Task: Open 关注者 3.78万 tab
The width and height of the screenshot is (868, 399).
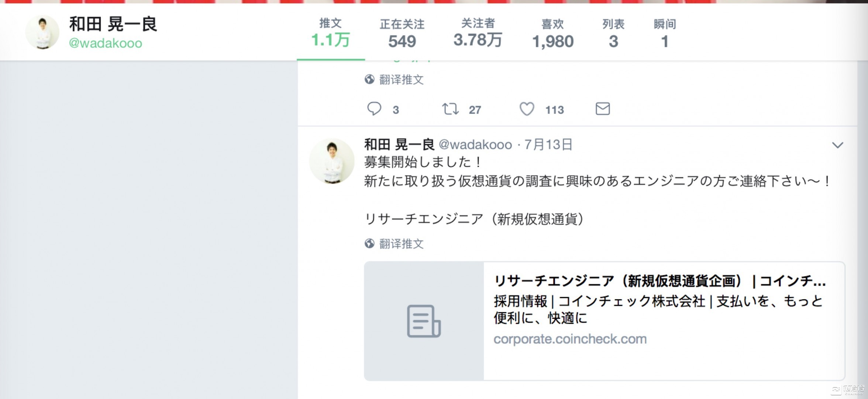Action: click(x=478, y=33)
